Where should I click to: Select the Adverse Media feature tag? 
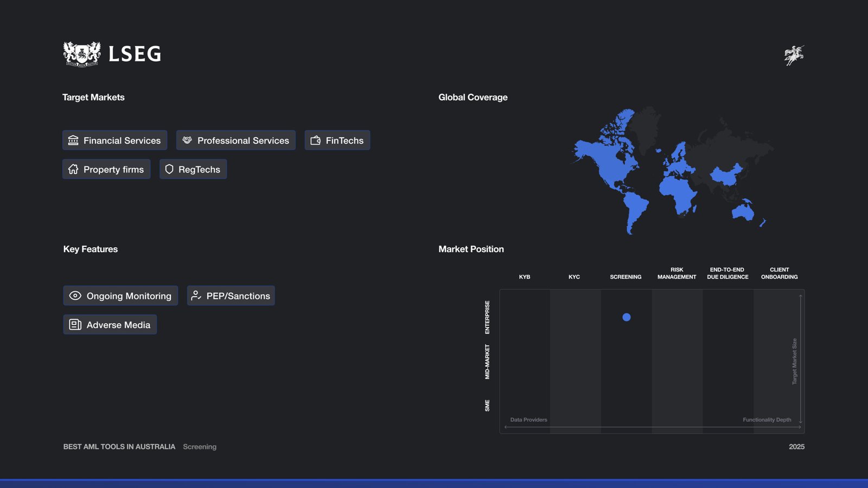pos(110,325)
